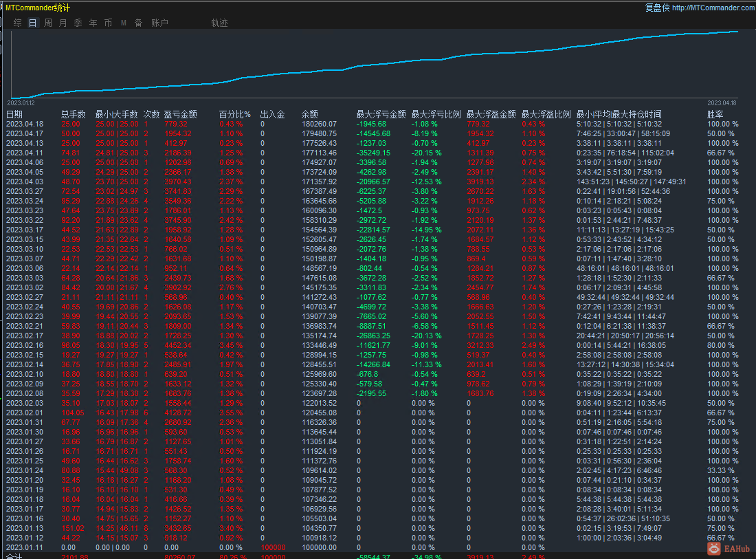Screen dimensions: 756x559
Task: Select the 2023.04.18 row date
Action: [25, 124]
